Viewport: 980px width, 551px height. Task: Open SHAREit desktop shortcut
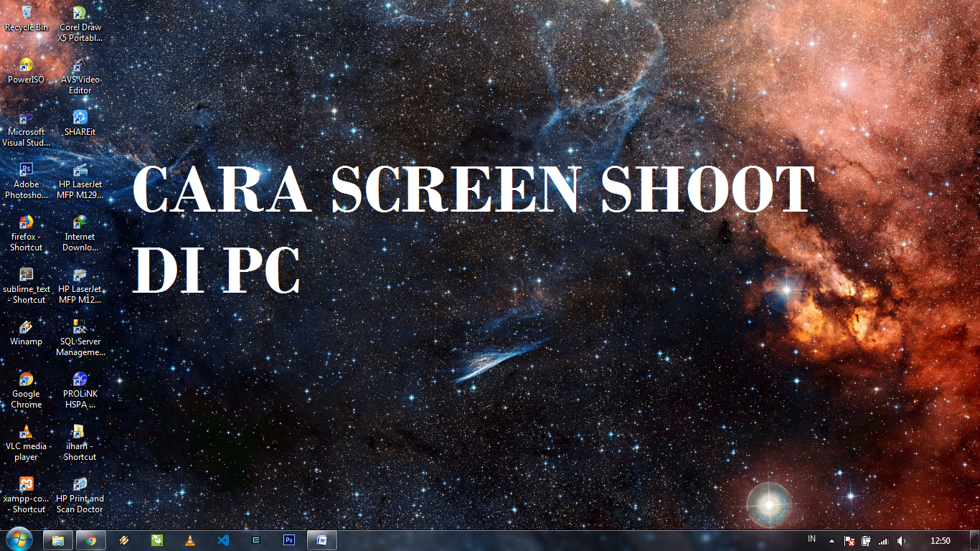point(79,116)
